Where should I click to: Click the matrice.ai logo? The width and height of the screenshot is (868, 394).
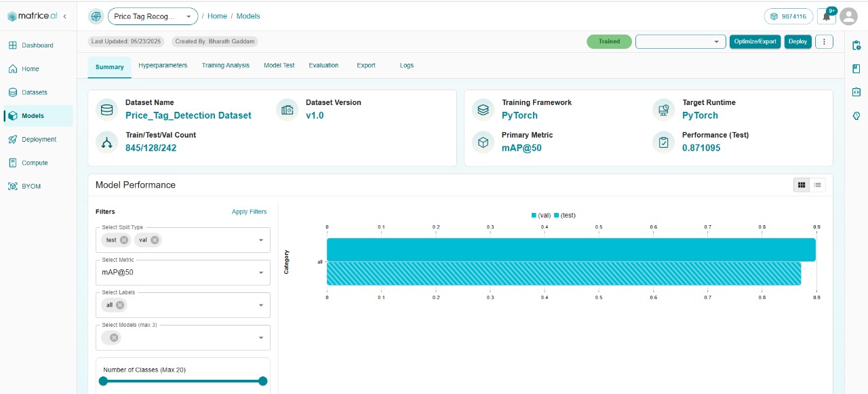33,16
